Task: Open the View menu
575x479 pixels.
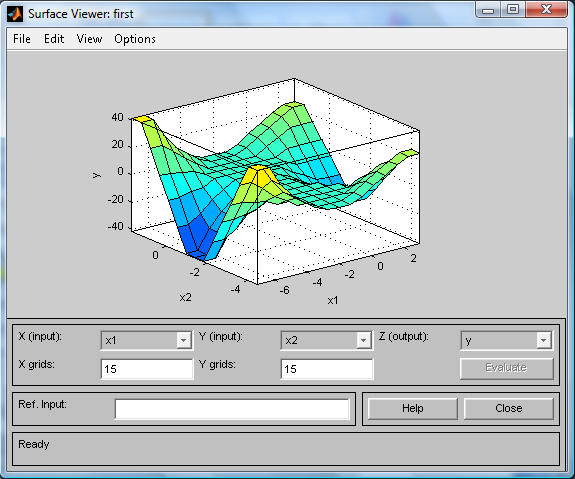Action: point(89,39)
